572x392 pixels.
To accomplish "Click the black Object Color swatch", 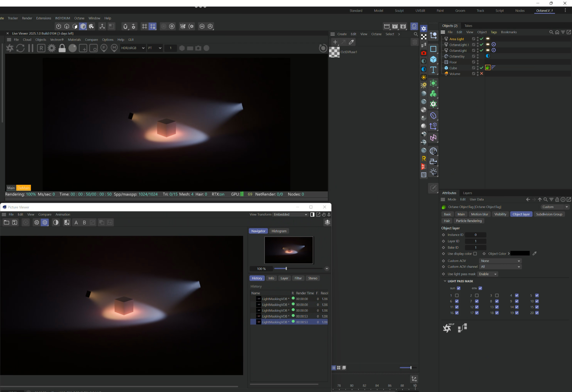I will tap(520, 254).
